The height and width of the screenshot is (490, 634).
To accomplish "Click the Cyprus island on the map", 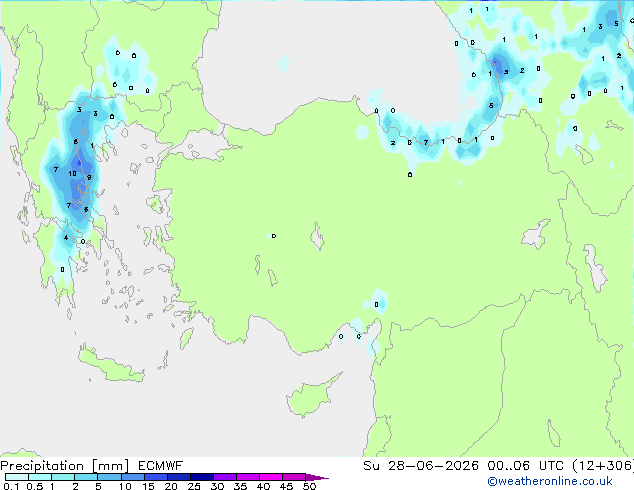I will [311, 396].
